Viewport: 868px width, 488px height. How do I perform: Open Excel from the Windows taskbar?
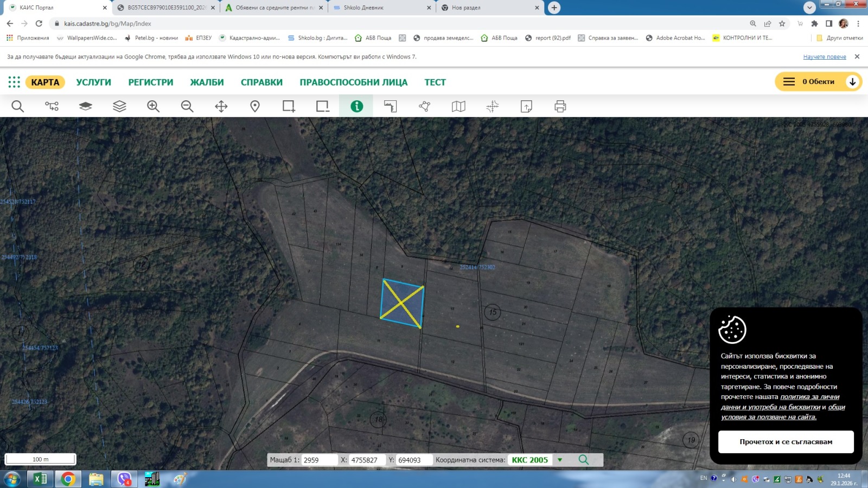click(40, 479)
